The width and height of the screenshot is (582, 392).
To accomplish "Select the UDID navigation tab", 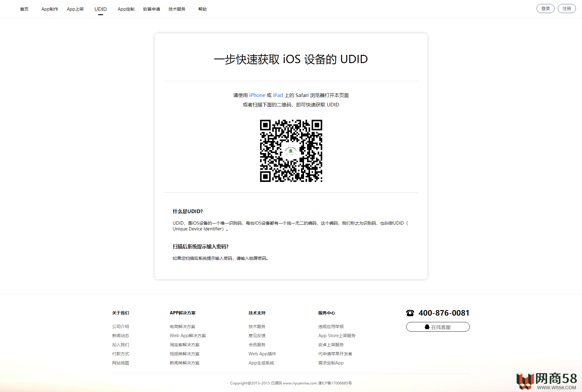I will 101,9.
